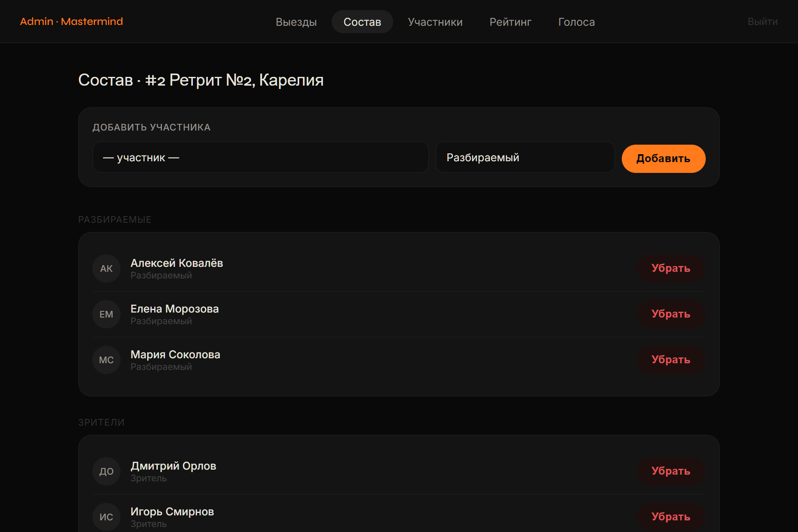Click the ДО avatar icon
The height and width of the screenshot is (532, 798).
pos(106,471)
